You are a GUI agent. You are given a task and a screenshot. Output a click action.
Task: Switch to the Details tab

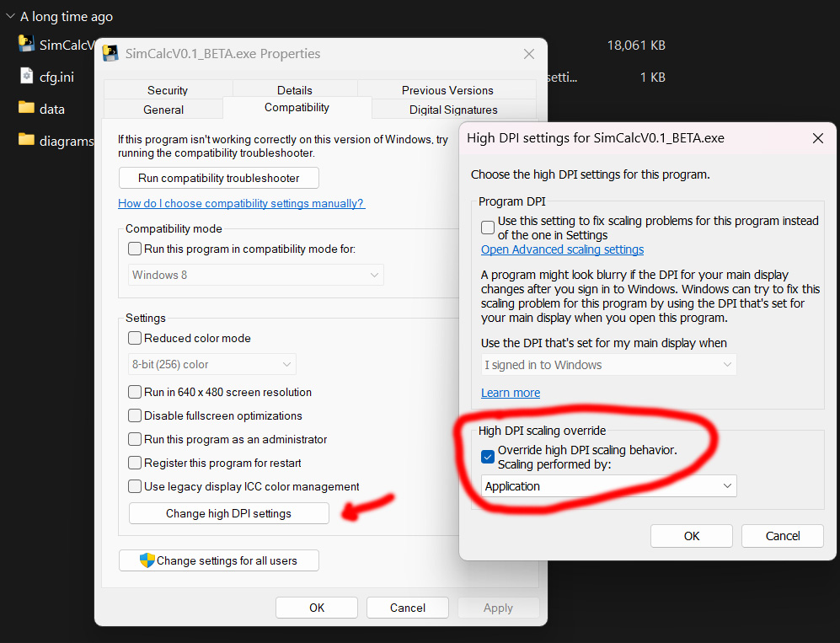(295, 90)
